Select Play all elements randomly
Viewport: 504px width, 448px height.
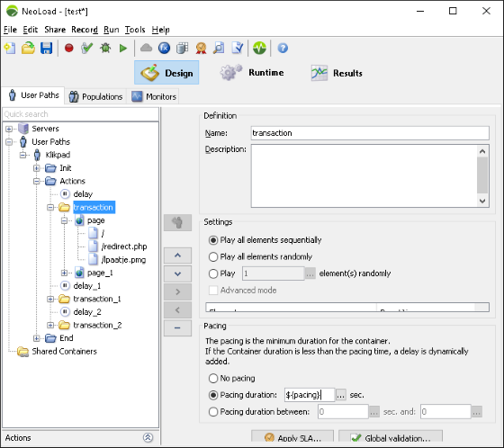(213, 256)
